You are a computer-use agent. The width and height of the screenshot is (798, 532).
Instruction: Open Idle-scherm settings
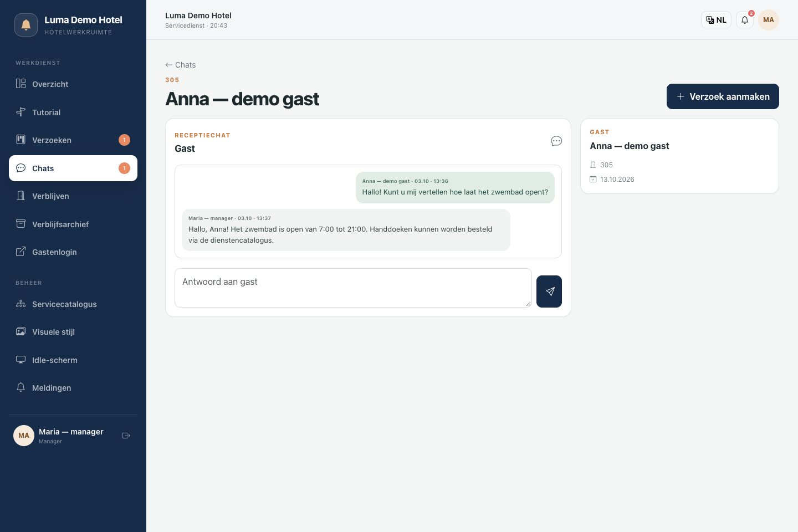pos(73,360)
